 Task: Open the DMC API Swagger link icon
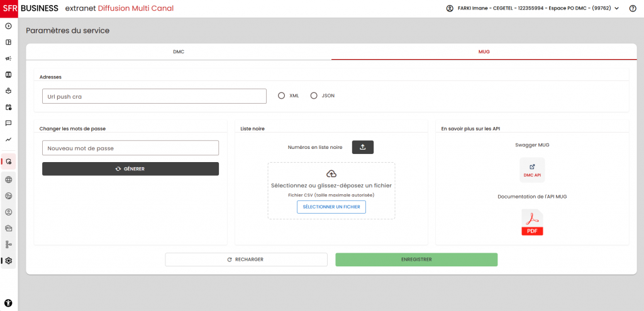tap(532, 170)
